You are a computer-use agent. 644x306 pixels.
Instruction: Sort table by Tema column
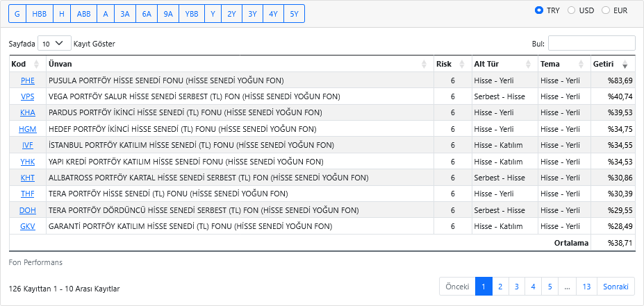click(x=564, y=64)
